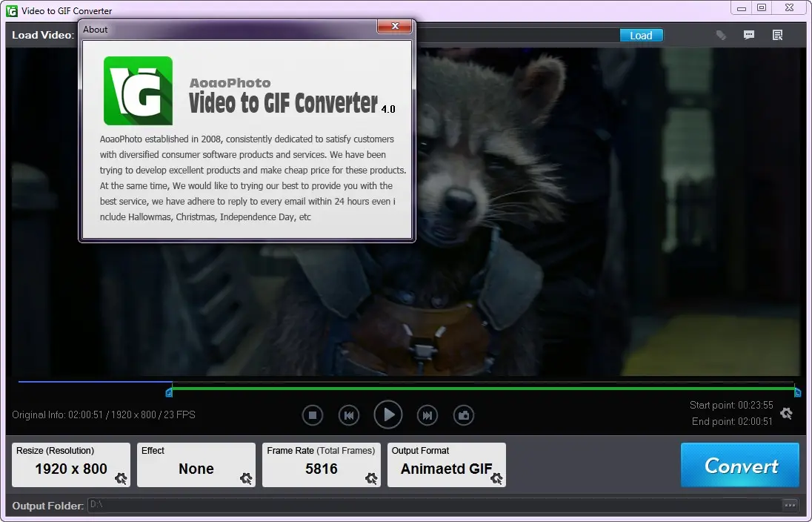Image resolution: width=812 pixels, height=522 pixels.
Task: Play the loaded video
Action: [x=388, y=414]
